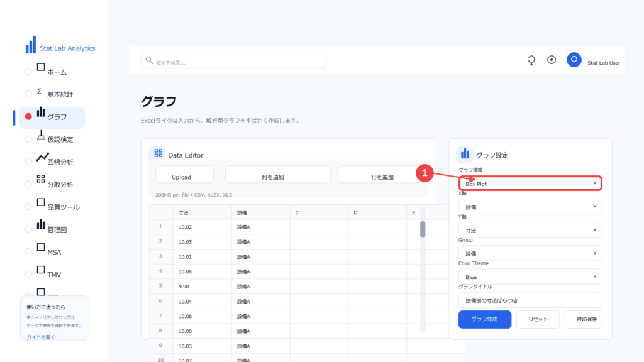644x362 pixels.
Task: Select column header D
Action: coord(377,212)
